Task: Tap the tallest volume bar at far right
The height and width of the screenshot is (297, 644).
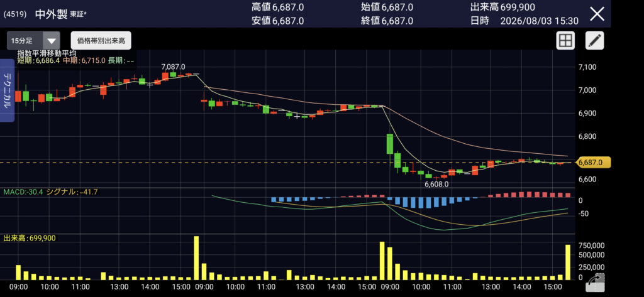Action: [568, 262]
